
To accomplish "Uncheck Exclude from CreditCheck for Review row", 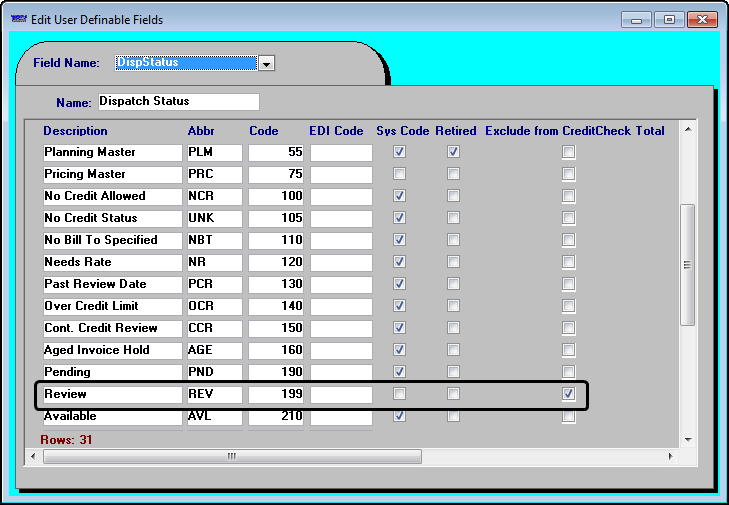I will (x=568, y=394).
